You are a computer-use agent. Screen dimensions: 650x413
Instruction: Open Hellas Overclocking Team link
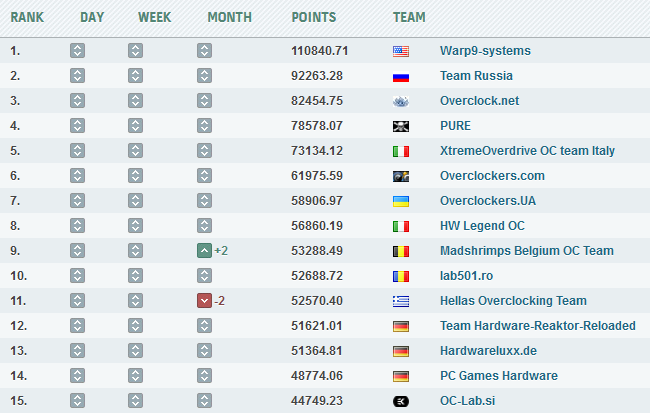(513, 301)
